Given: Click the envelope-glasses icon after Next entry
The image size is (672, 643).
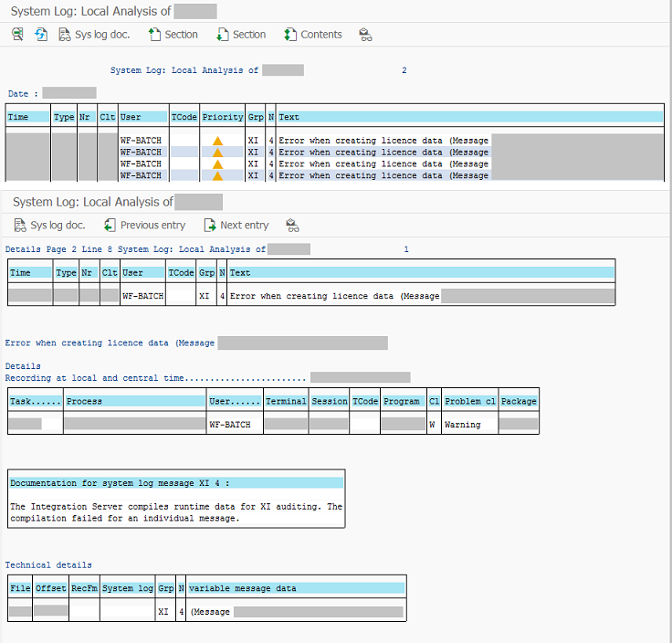Looking at the screenshot, I should click(293, 225).
